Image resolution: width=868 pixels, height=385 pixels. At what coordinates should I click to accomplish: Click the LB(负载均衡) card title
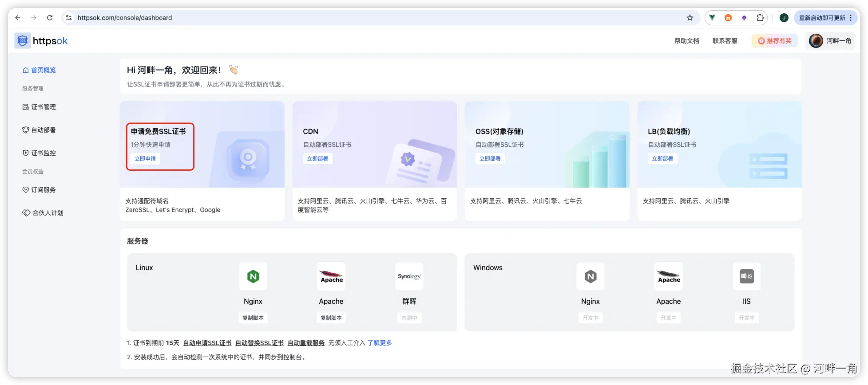(669, 131)
